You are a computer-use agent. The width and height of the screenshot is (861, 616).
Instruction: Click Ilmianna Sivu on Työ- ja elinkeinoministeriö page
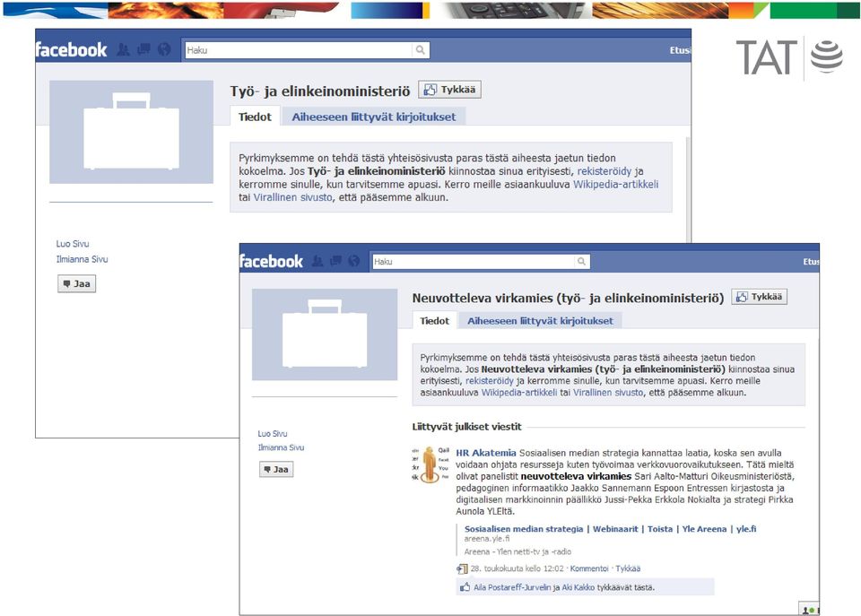[82, 259]
